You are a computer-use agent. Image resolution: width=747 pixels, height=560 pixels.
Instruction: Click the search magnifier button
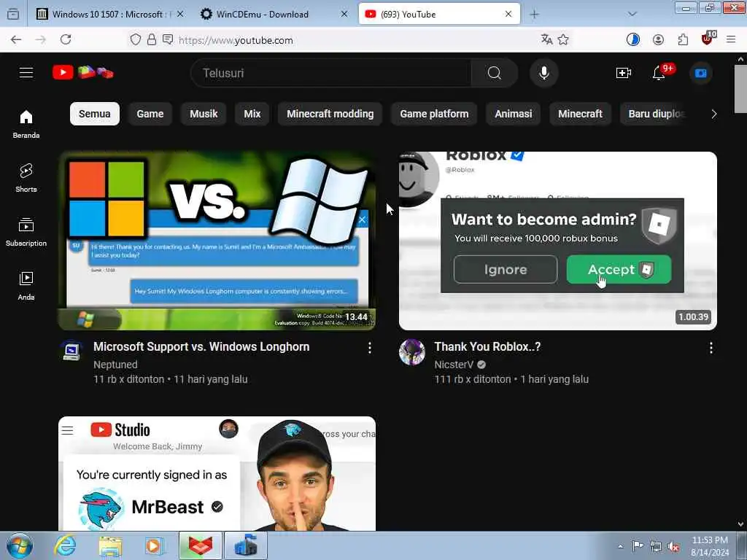[x=494, y=73]
